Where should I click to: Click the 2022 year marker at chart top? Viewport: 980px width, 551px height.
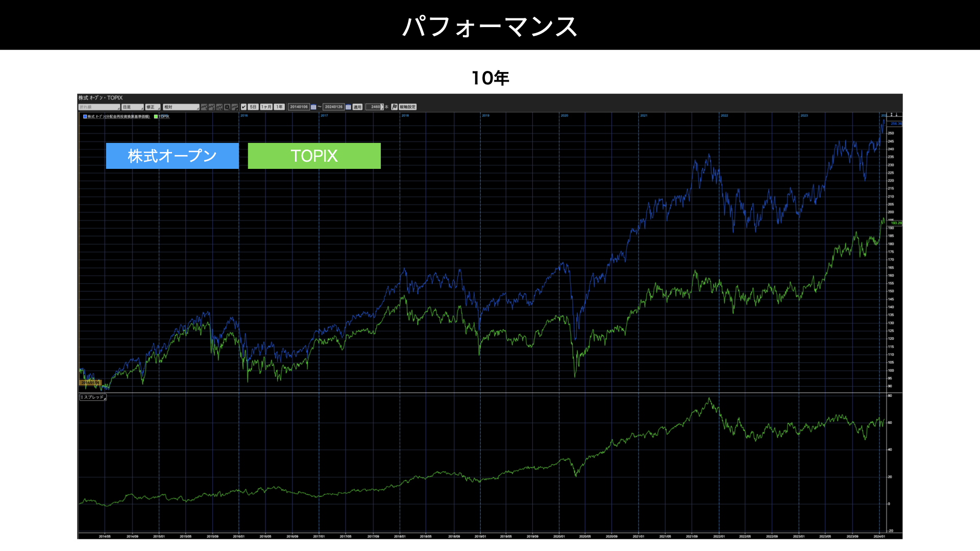[x=724, y=115]
